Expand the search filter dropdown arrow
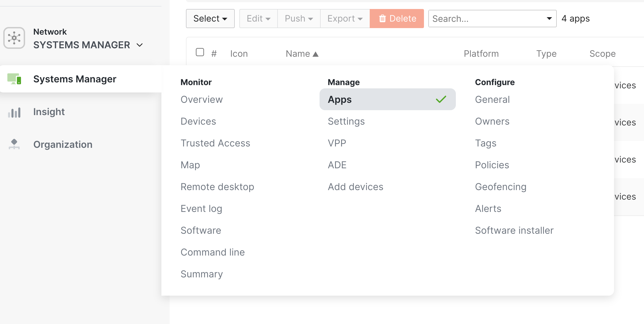This screenshot has height=324, width=644. 549,18
